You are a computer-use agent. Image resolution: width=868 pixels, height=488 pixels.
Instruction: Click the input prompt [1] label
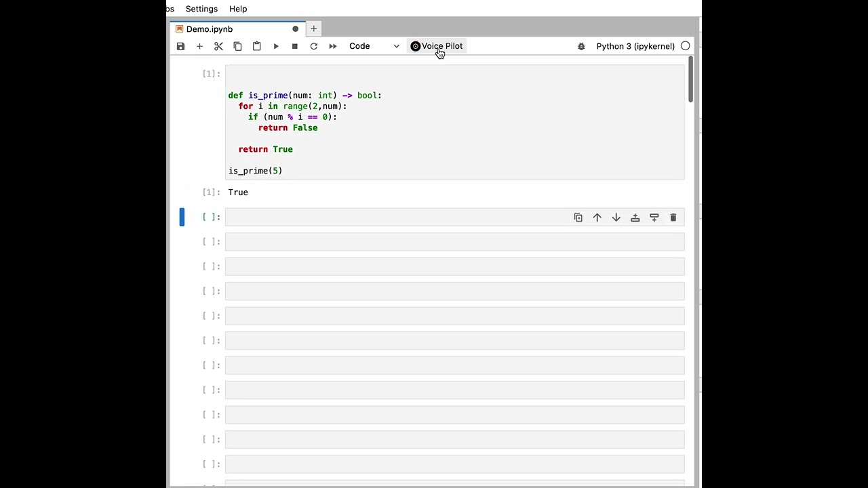[x=211, y=73]
